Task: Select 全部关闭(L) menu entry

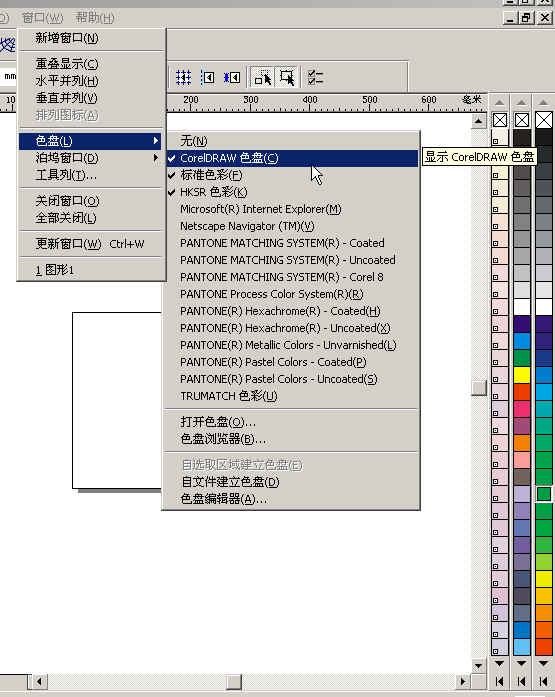Action: [90, 218]
